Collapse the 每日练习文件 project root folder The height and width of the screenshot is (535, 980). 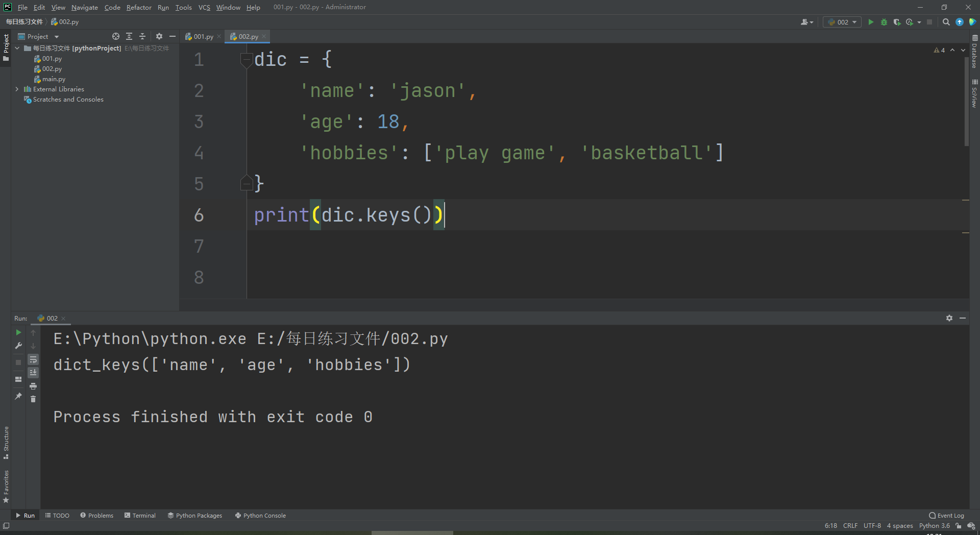tap(17, 48)
